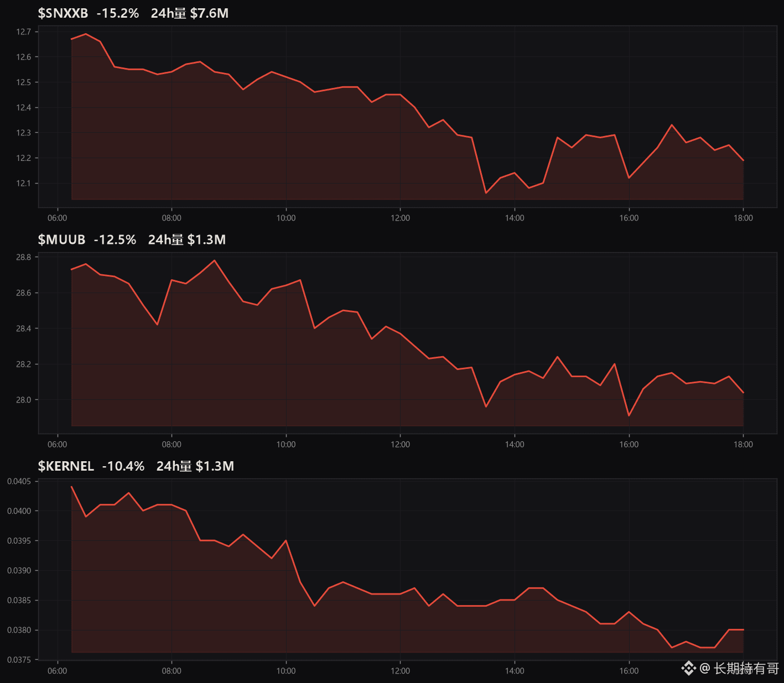Click the 28.8 price axis label
The width and height of the screenshot is (784, 683).
coord(24,257)
